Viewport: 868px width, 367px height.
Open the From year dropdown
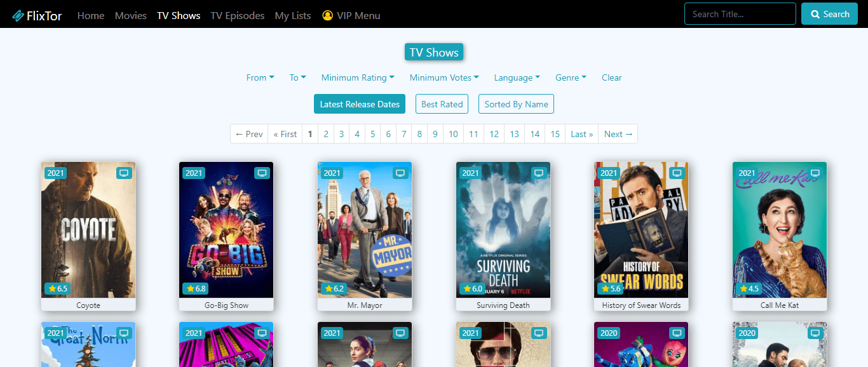tap(261, 77)
